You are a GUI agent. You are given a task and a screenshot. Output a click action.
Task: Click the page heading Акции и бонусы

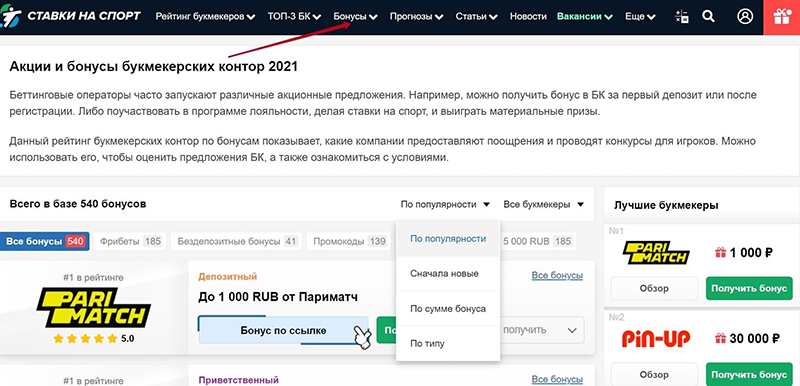tap(153, 66)
